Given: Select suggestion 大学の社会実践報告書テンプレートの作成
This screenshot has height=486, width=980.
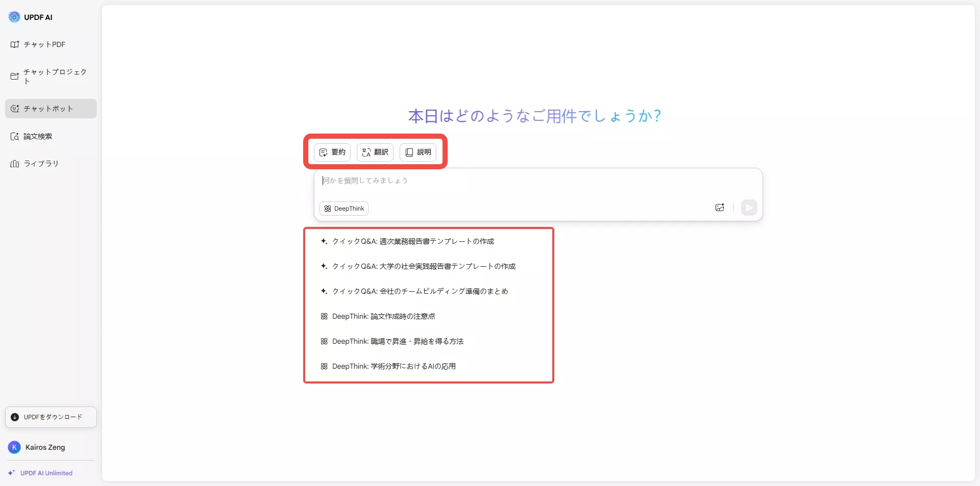Looking at the screenshot, I should (418, 266).
